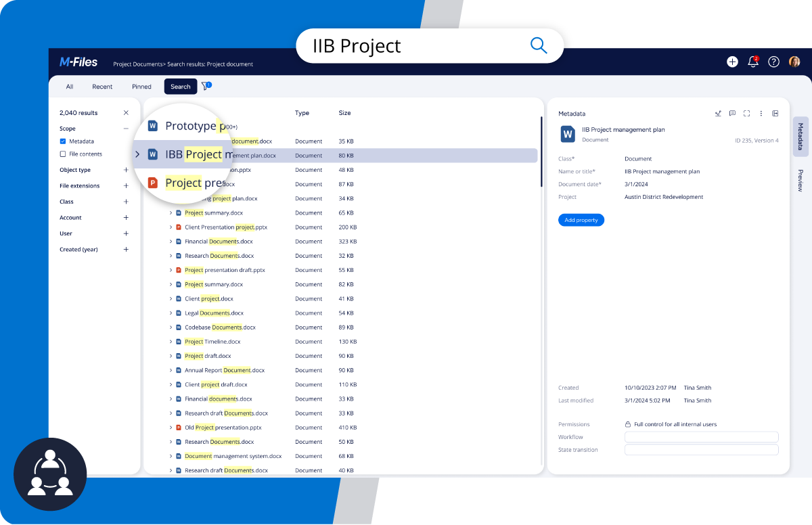Open the create new object plus icon

pyautogui.click(x=732, y=62)
